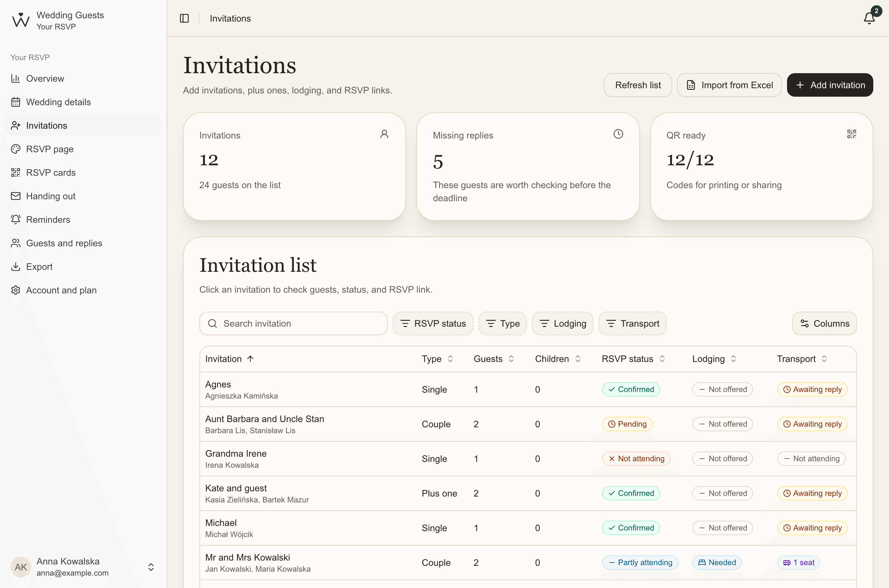Viewport: 889px width, 588px height.
Task: Click the Guests and replies people icon
Action: tap(15, 243)
